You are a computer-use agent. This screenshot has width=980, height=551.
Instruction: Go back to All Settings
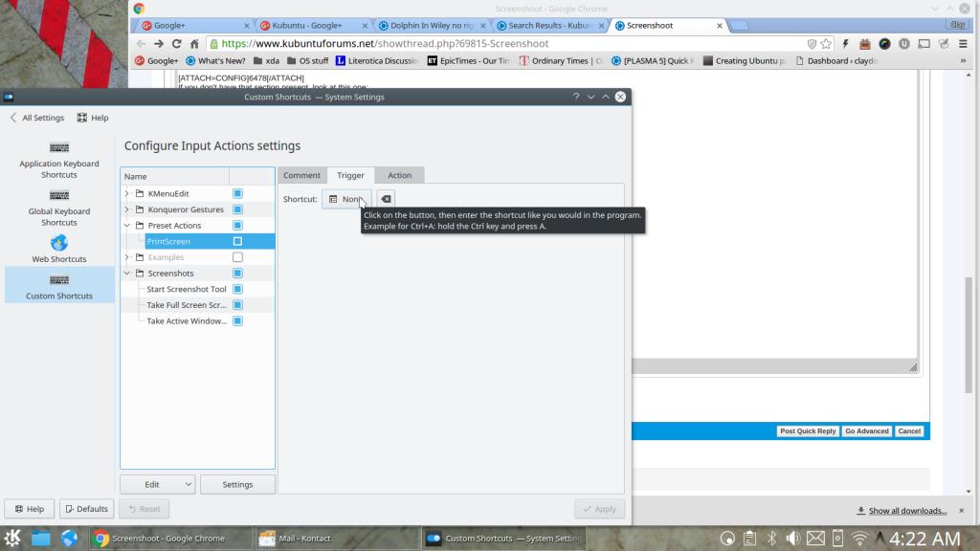pyautogui.click(x=36, y=118)
